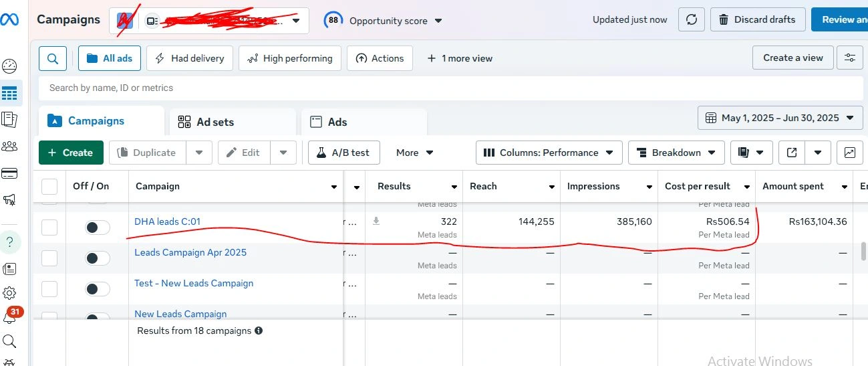Image resolution: width=868 pixels, height=366 pixels.
Task: Open the charts view icon
Action: pyautogui.click(x=849, y=153)
